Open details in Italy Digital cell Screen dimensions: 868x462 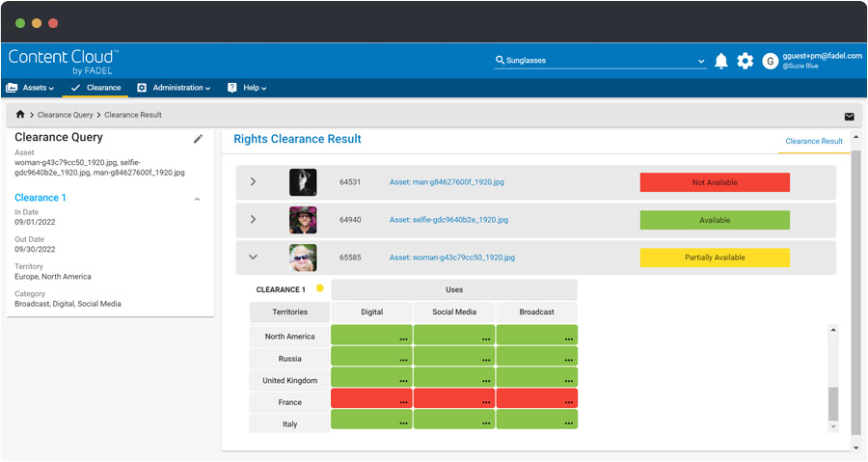(x=403, y=423)
